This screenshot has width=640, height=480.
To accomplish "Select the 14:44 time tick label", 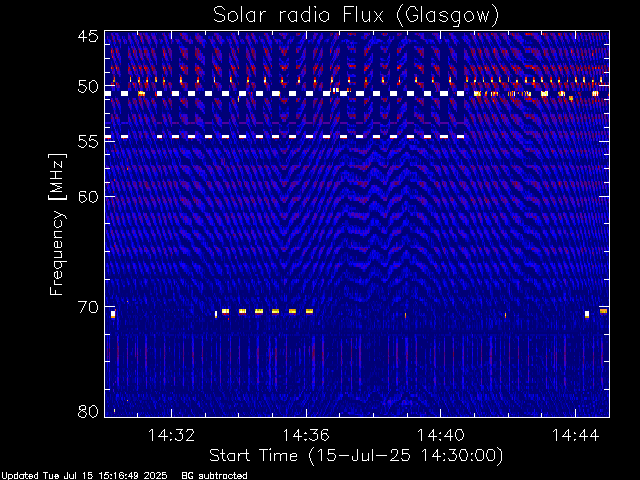I will (x=575, y=435).
